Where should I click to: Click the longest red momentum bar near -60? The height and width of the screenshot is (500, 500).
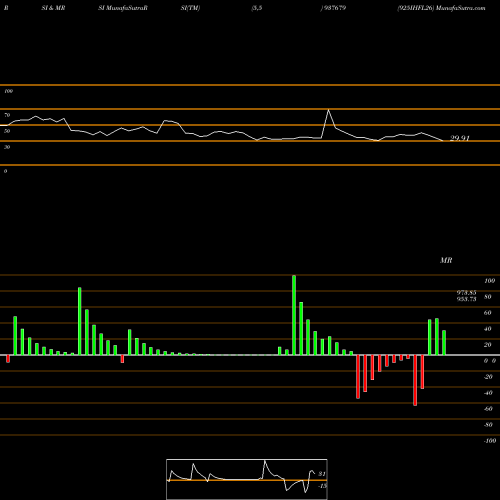(415, 380)
